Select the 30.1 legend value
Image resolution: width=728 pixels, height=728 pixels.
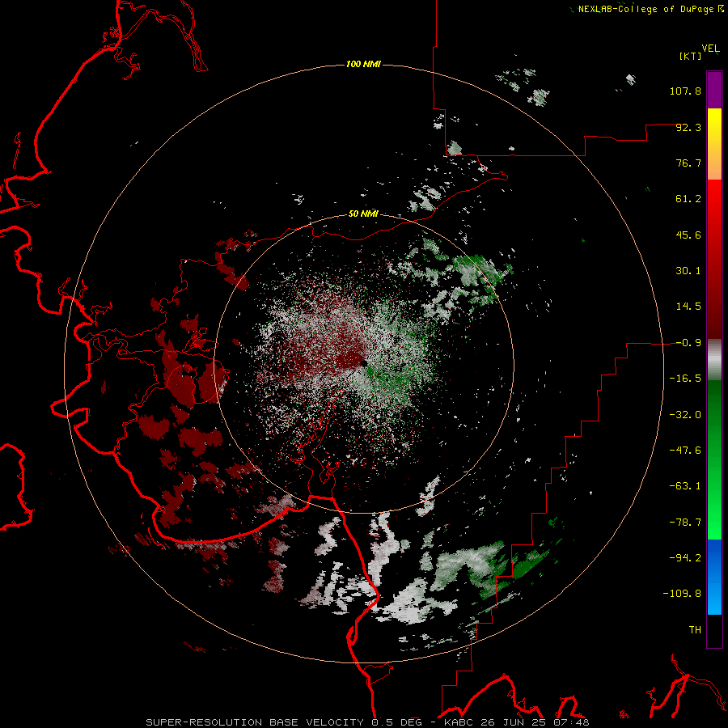(x=688, y=271)
